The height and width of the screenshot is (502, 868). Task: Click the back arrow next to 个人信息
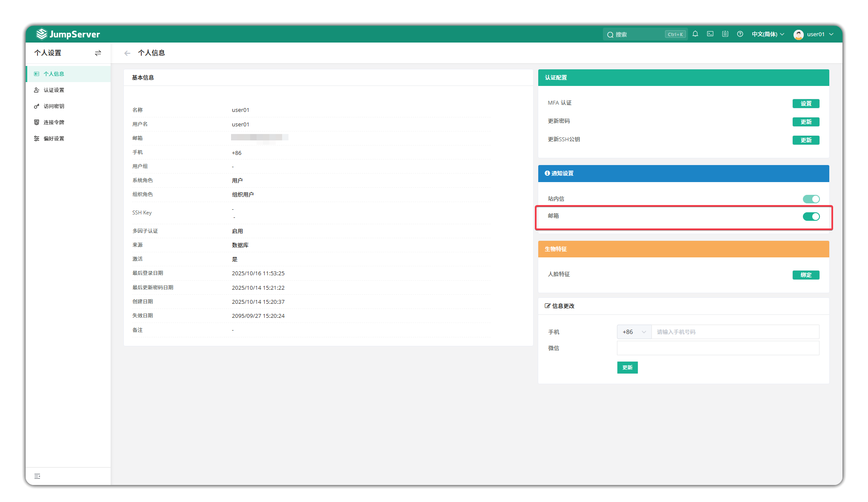127,53
